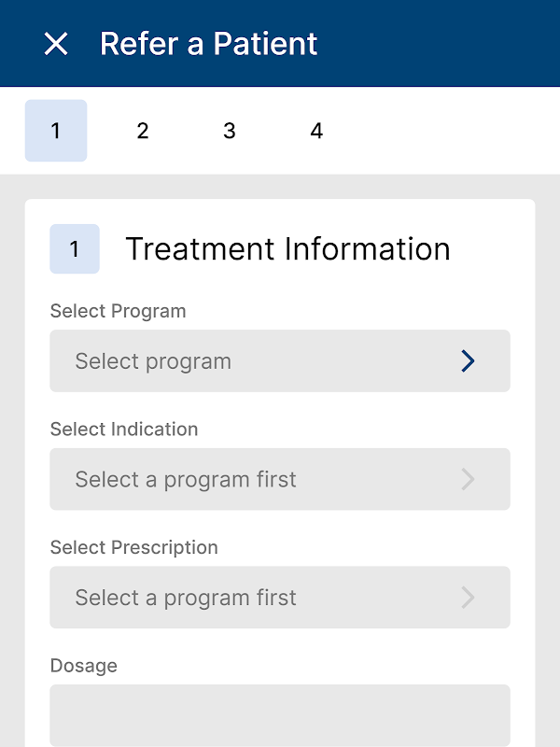Click the grey chevron in the Prescription field
The width and height of the screenshot is (560, 747).
pos(469,598)
